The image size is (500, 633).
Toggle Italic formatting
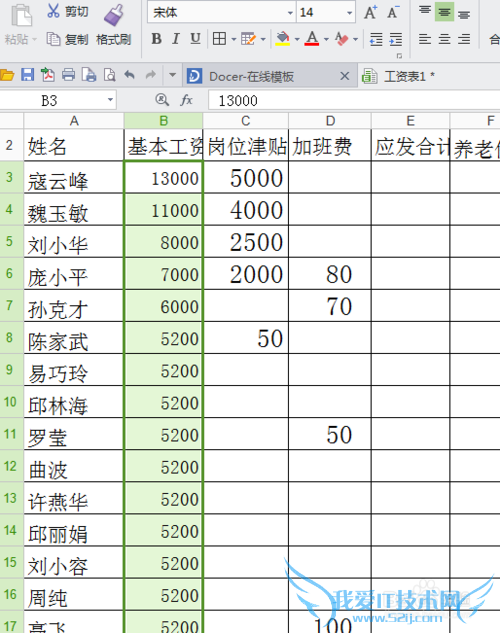coord(176,39)
